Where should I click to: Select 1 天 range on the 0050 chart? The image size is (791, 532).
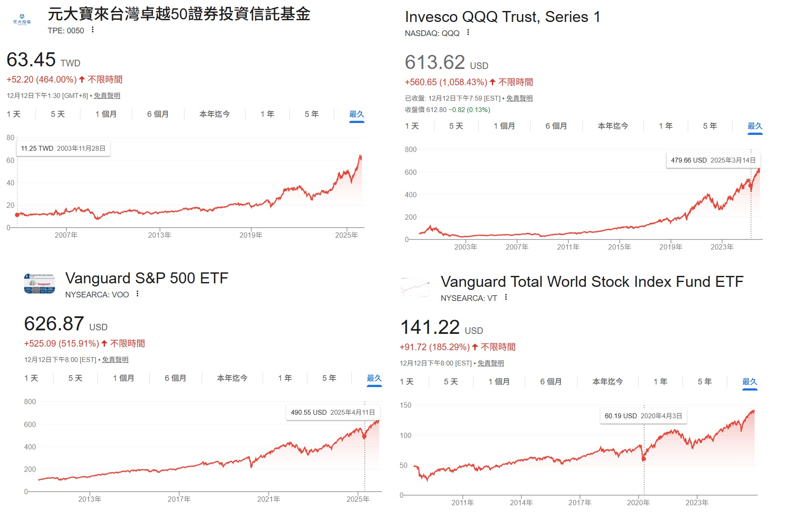[14, 114]
